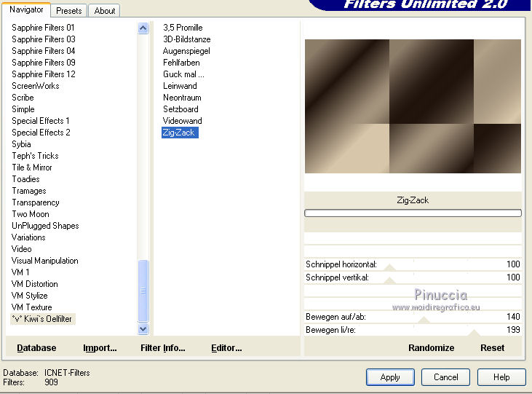Reset the filter parameters

point(492,348)
